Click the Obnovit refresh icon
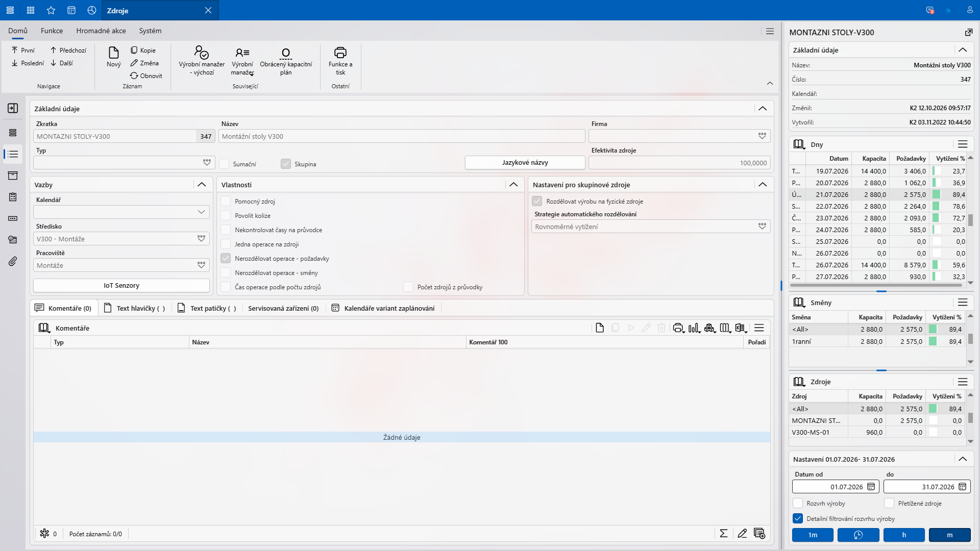The height and width of the screenshot is (551, 980). [134, 76]
